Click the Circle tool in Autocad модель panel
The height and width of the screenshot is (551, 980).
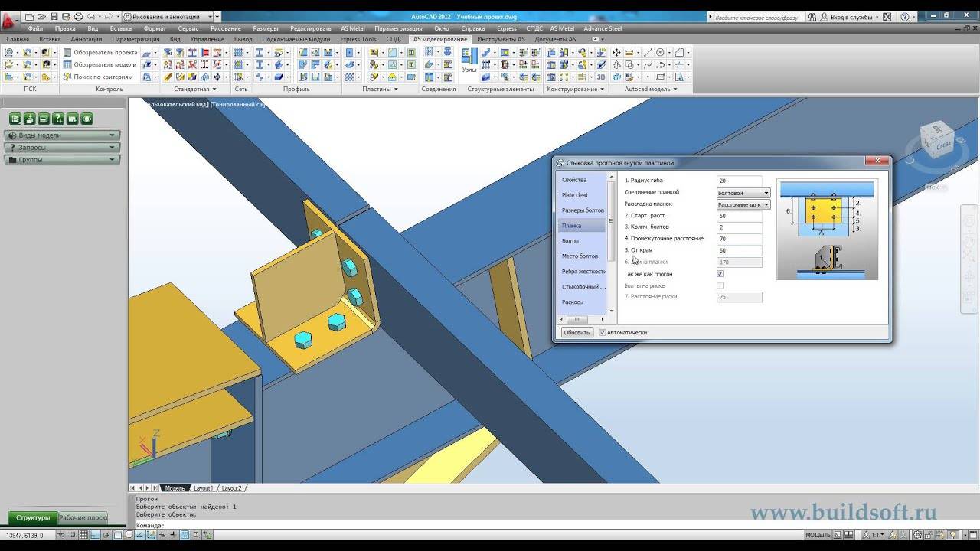tap(660, 53)
